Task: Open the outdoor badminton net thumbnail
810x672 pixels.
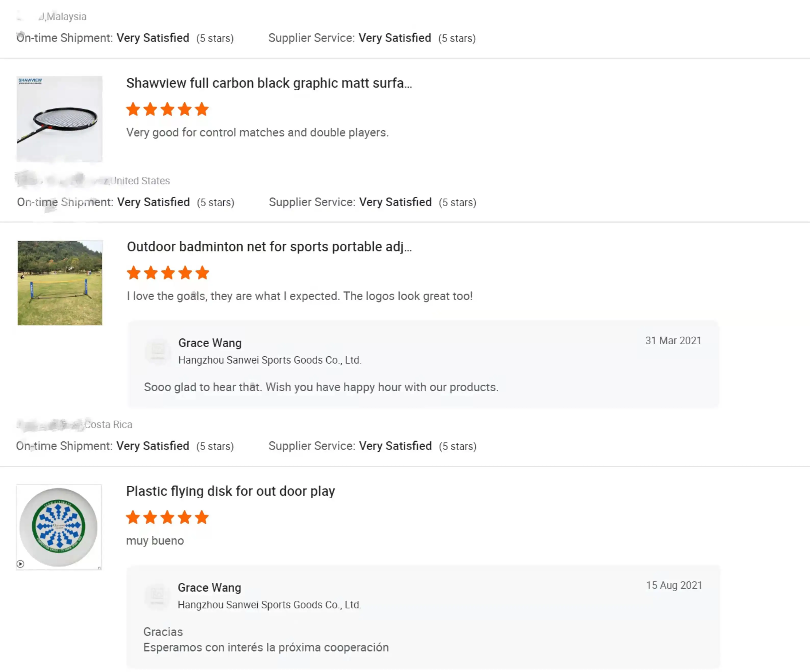Action: pyautogui.click(x=60, y=283)
